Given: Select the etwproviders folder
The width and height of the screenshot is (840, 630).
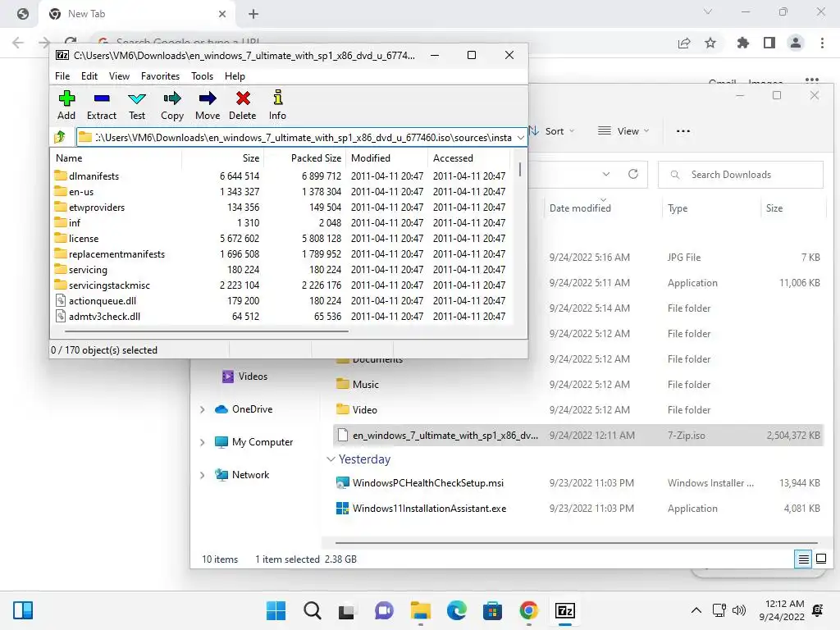Looking at the screenshot, I should pos(97,208).
